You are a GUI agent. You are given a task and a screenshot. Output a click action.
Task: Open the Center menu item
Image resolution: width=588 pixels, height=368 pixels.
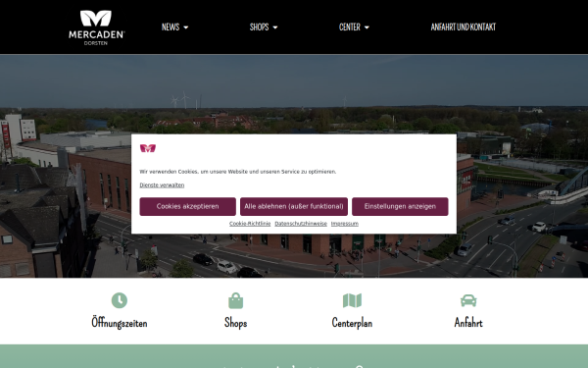(x=350, y=27)
